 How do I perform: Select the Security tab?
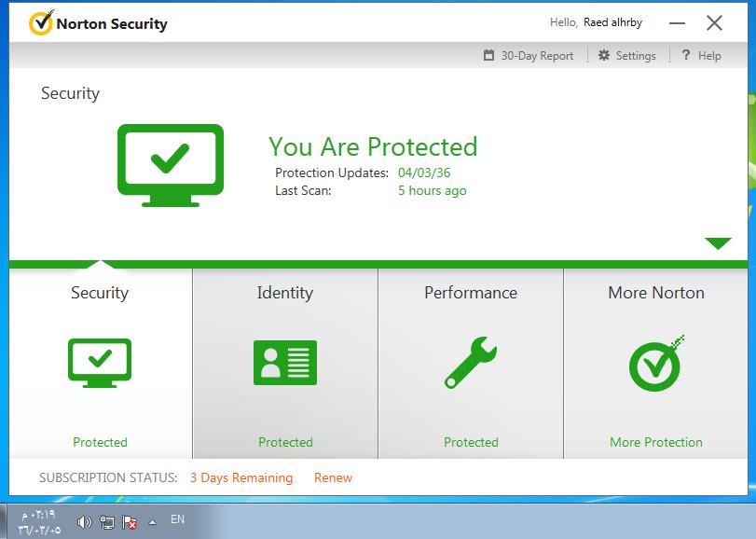click(101, 364)
